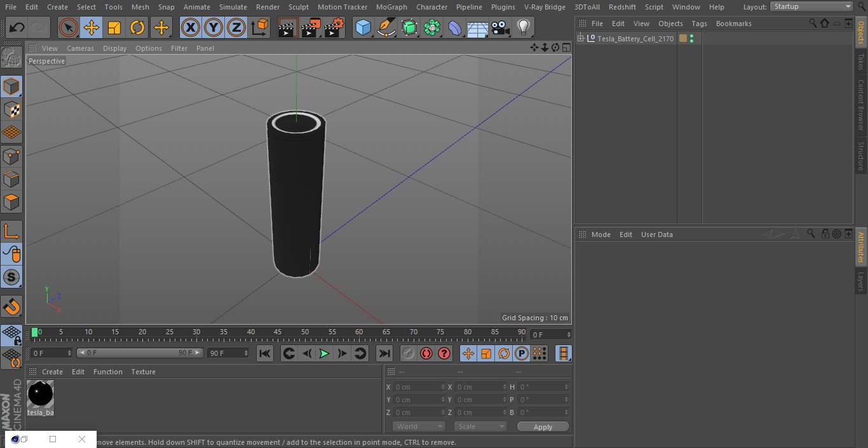Select the Move tool
Viewport: 868px width, 448px height.
click(92, 27)
